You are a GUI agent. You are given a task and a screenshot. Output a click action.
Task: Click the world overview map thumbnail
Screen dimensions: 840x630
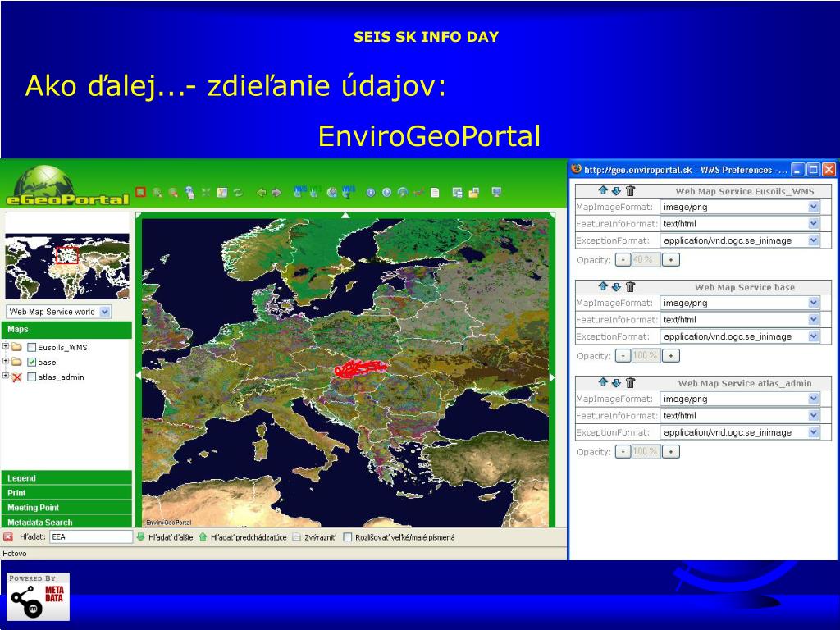coord(67,266)
